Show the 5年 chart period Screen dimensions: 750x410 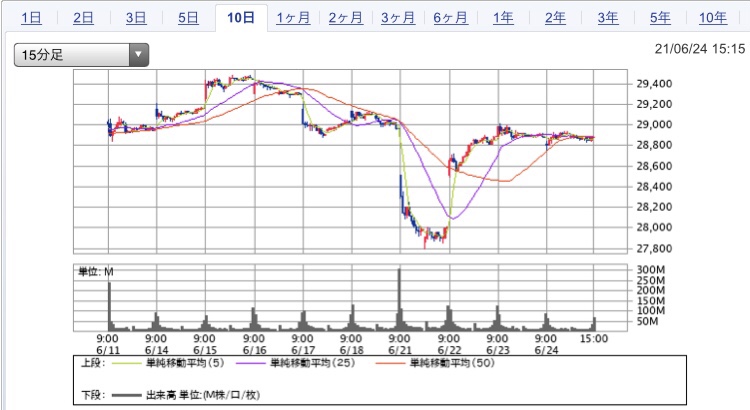(660, 18)
